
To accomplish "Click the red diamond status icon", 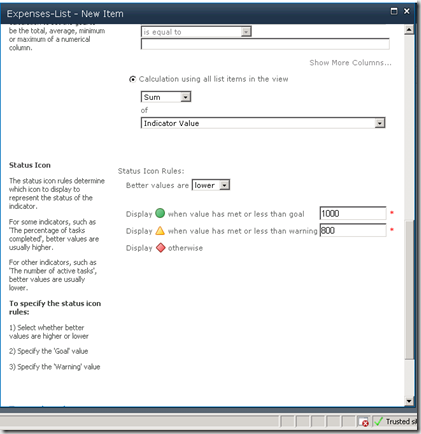I will [161, 248].
